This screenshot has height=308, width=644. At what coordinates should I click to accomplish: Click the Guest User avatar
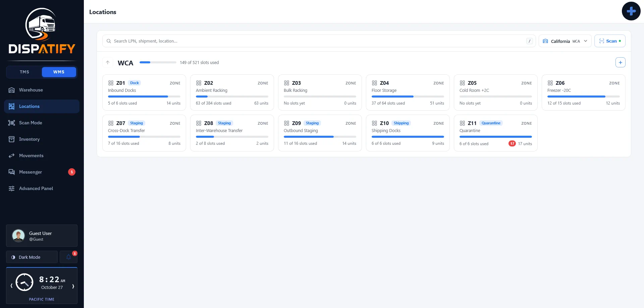pos(18,236)
